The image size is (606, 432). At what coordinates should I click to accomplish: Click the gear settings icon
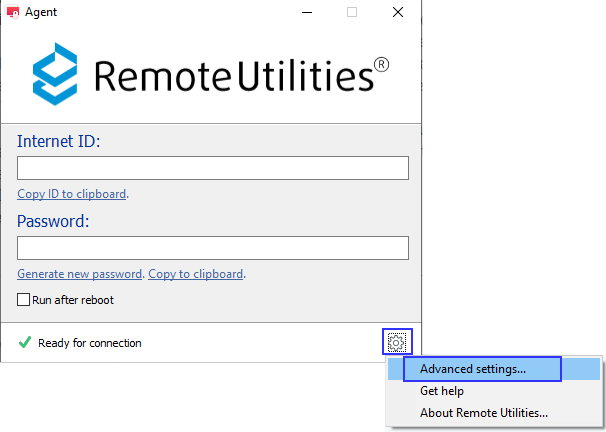coord(397,343)
